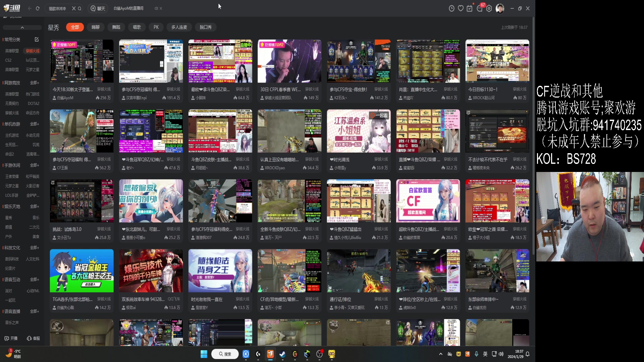Expand 语音互动 with 全部+
The width and height of the screenshot is (644, 362).
35,280
